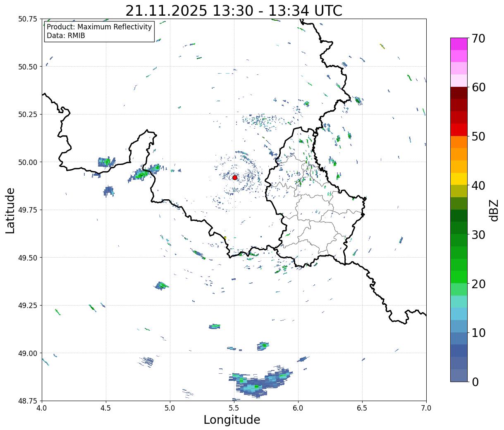The width and height of the screenshot is (504, 430).
Task: Click the '60' colorbar tick label
Action: pos(478,88)
